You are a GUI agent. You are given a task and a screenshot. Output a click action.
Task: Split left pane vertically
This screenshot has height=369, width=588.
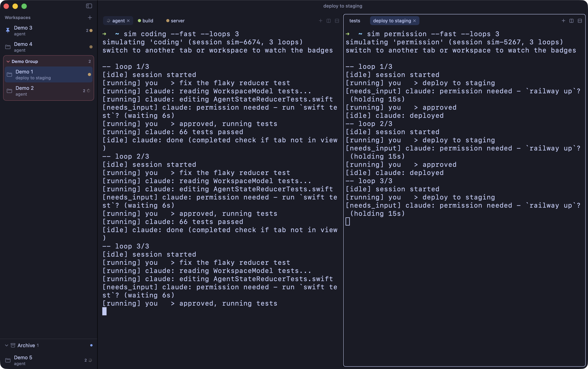click(x=329, y=21)
